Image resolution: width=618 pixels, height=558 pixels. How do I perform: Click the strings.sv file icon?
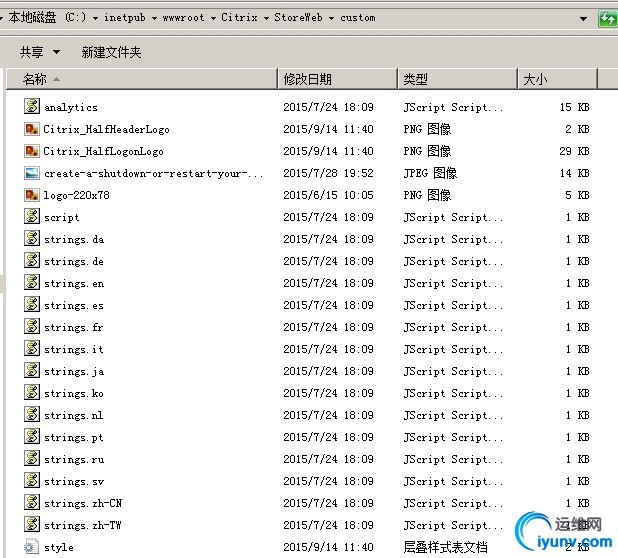(x=32, y=481)
